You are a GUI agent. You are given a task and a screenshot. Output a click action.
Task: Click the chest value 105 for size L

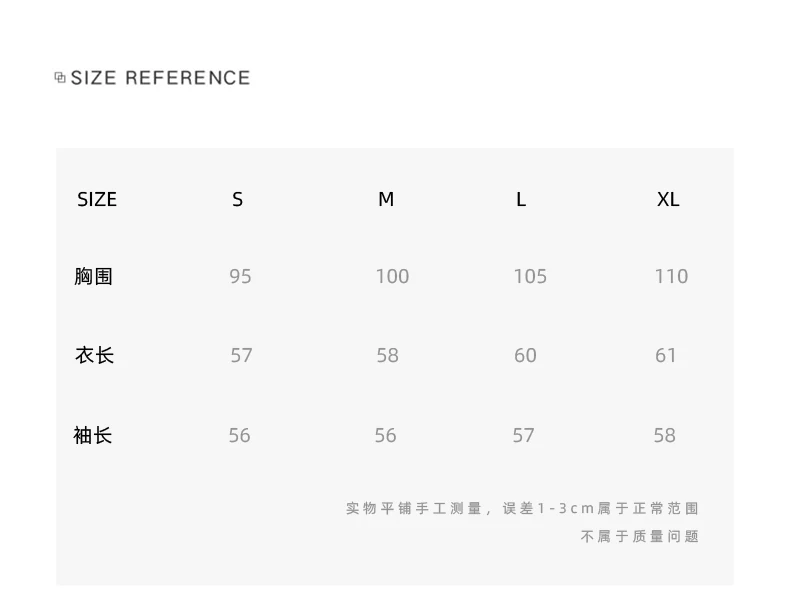point(530,277)
